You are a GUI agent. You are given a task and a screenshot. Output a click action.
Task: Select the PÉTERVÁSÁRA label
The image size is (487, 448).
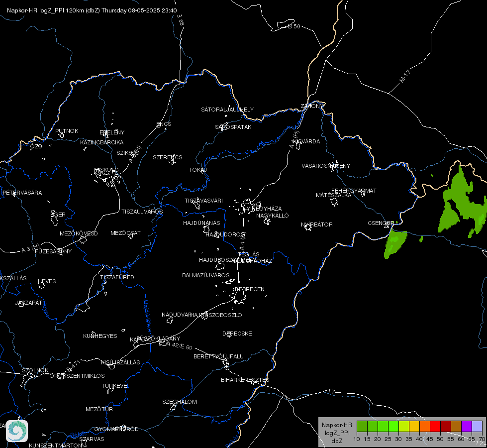click(x=22, y=193)
